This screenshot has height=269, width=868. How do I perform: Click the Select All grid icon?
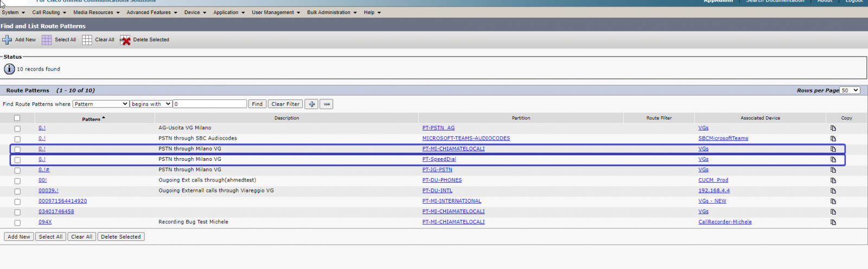(x=47, y=40)
